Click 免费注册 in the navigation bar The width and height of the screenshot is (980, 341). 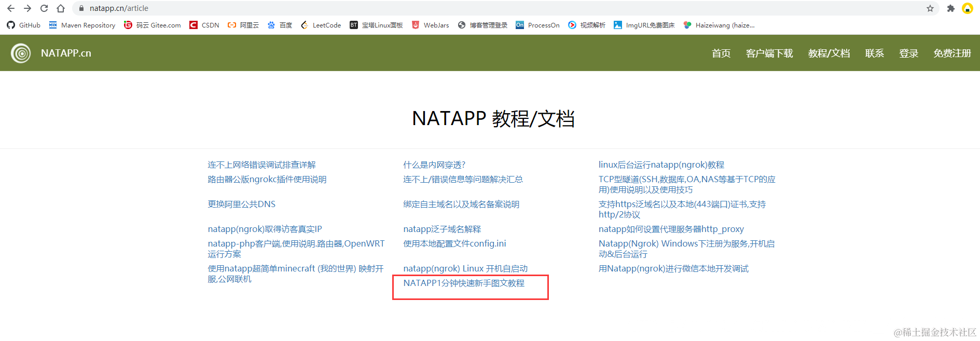coord(952,53)
